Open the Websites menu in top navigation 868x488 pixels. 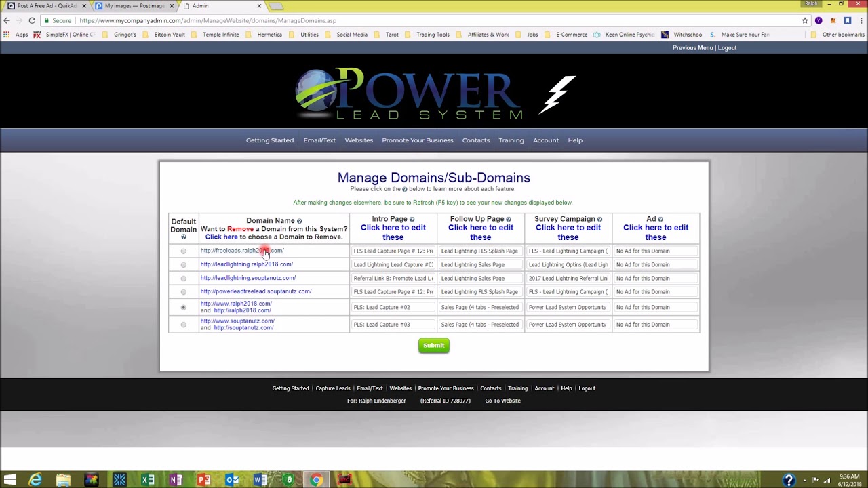pyautogui.click(x=359, y=140)
